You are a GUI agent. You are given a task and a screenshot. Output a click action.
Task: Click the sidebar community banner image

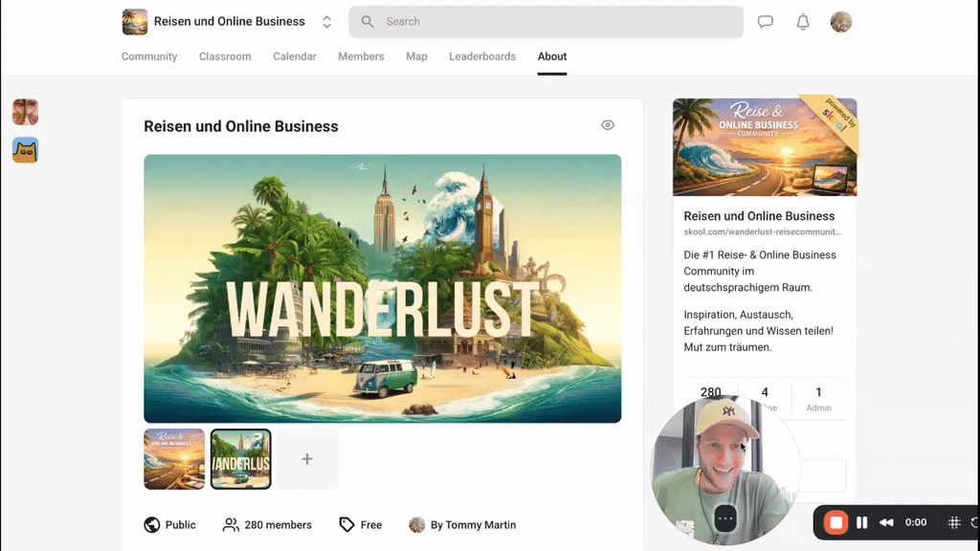(765, 147)
